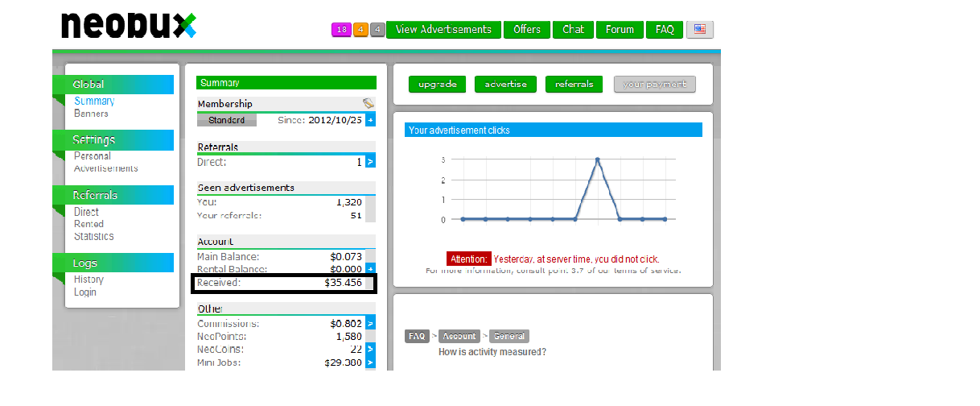Click the green referrals button
Viewport: 980px width, 406px height.
click(x=574, y=84)
